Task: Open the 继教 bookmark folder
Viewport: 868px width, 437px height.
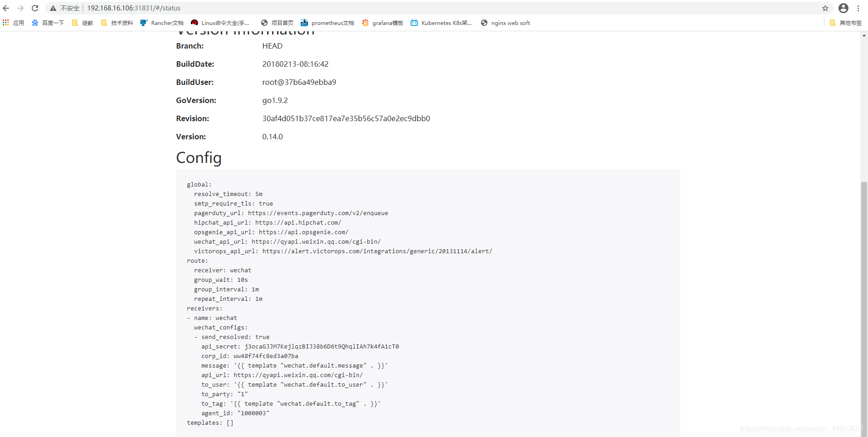Action: click(83, 23)
